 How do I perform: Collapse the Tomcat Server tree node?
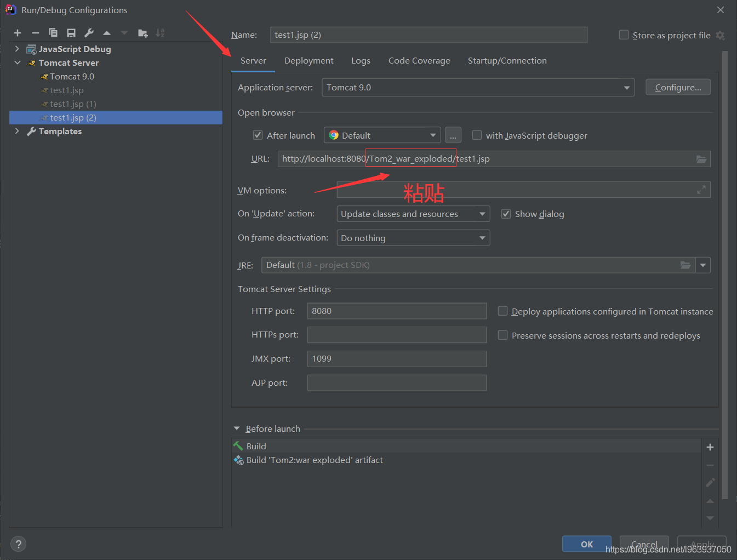pyautogui.click(x=17, y=62)
